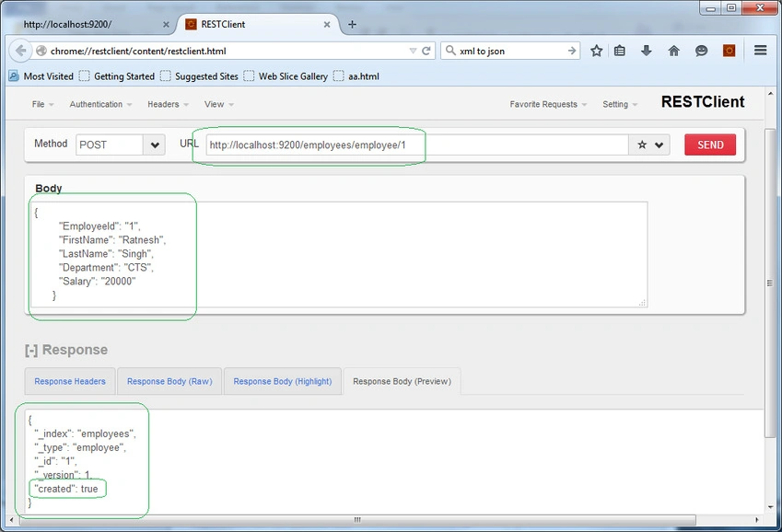This screenshot has width=782, height=532.
Task: Click the vertical page scrollbar
Action: tap(771, 282)
